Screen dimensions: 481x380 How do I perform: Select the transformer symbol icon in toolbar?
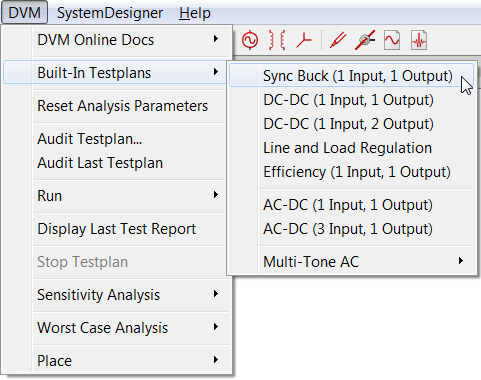click(277, 40)
